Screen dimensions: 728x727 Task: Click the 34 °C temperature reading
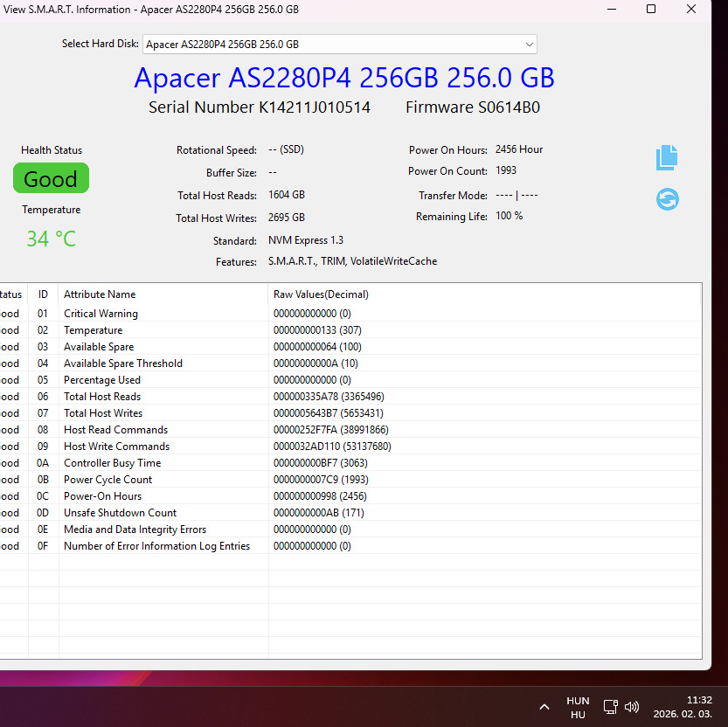[51, 239]
